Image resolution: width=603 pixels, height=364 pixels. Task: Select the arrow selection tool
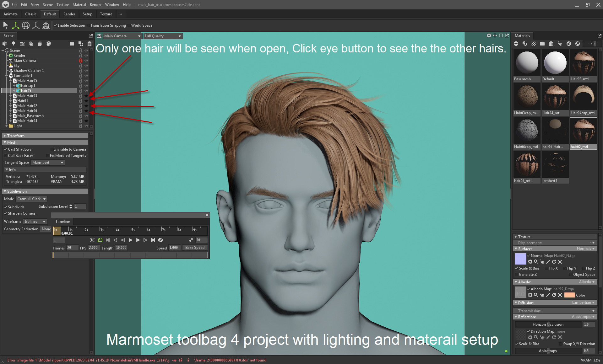(x=5, y=25)
